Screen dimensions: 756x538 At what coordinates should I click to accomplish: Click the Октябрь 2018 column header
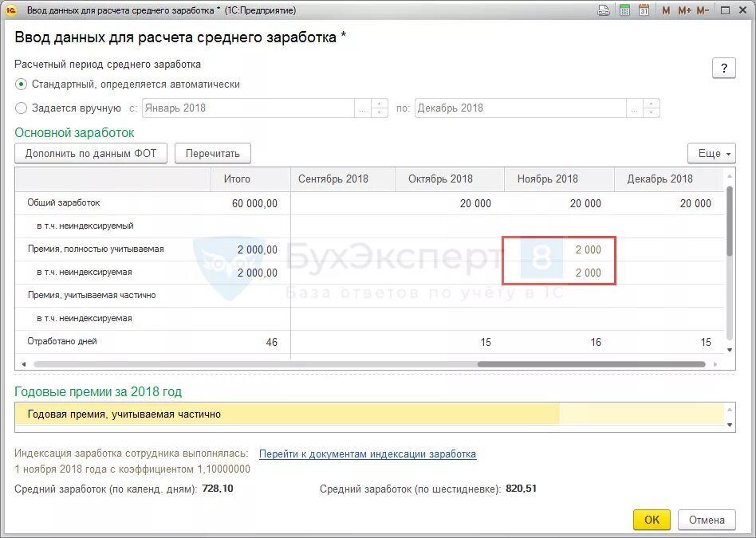[x=450, y=179]
